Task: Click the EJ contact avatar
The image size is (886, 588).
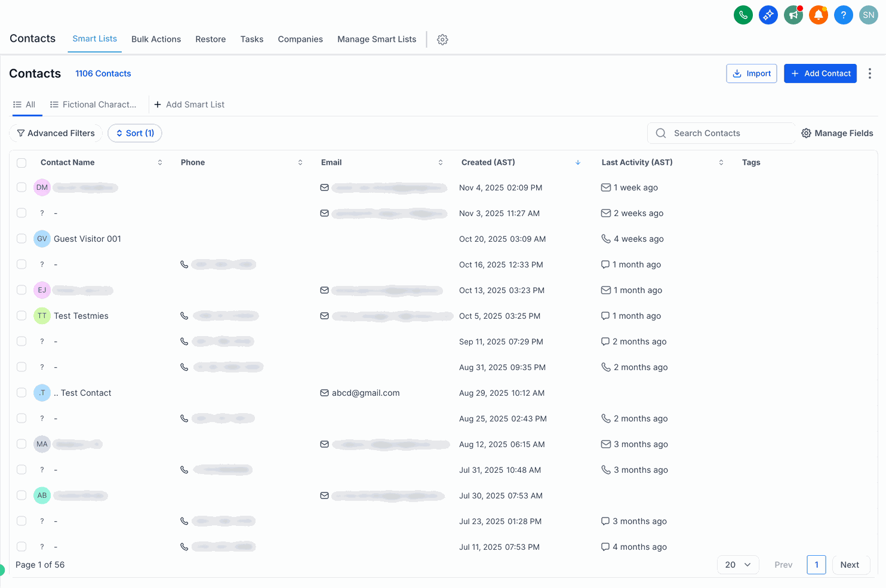Action: point(42,290)
